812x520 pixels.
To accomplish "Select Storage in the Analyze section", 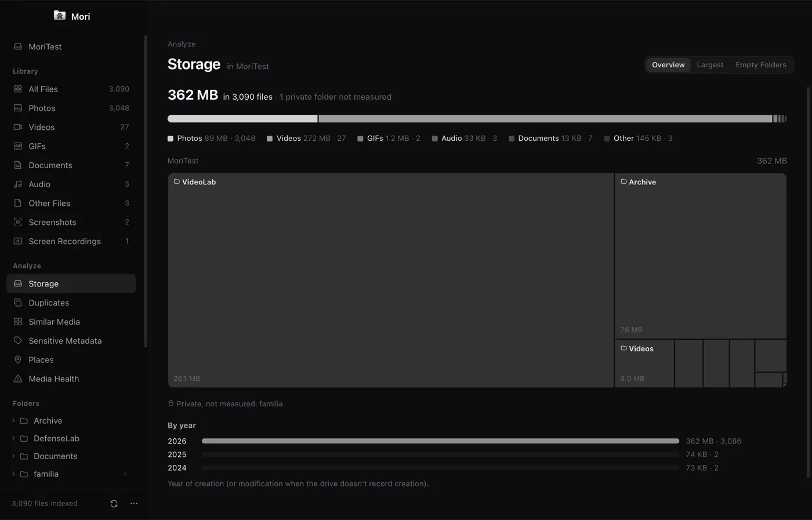I will coord(71,283).
